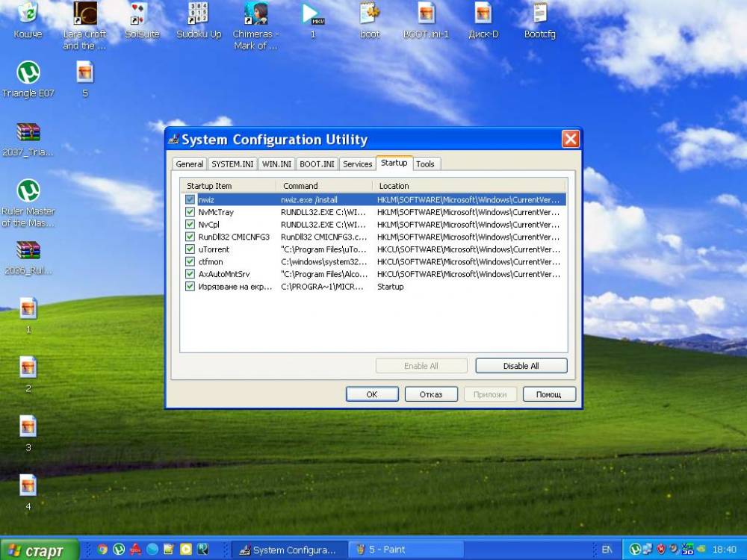
Task: Uncheck the RunDll32 CMICNFG3 startup item
Action: pyautogui.click(x=190, y=237)
